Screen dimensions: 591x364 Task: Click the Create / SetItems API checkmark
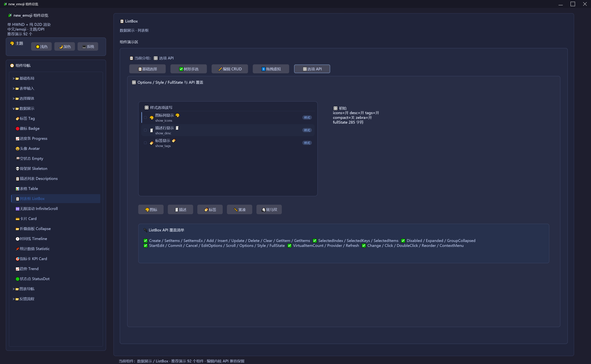coord(145,241)
